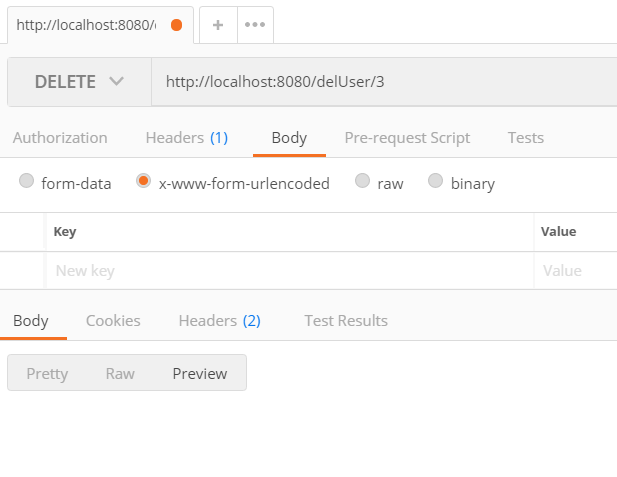Select the form-data radio button
This screenshot has height=477, width=617.
point(27,182)
